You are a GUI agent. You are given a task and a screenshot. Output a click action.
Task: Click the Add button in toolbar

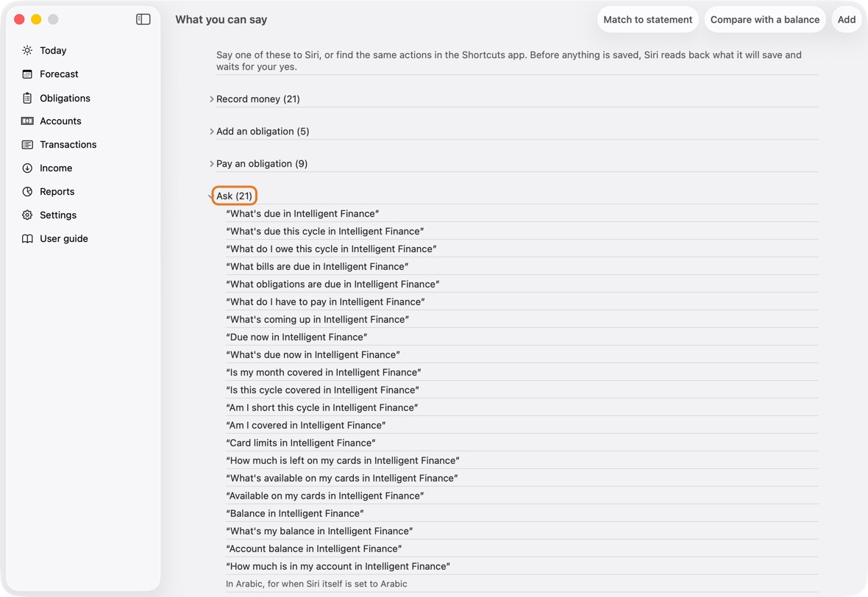click(x=847, y=19)
